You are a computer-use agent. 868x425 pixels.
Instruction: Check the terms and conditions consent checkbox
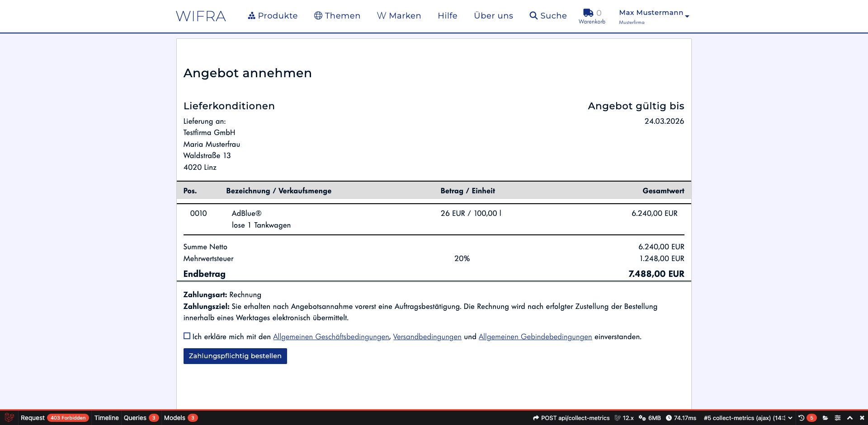pyautogui.click(x=186, y=336)
